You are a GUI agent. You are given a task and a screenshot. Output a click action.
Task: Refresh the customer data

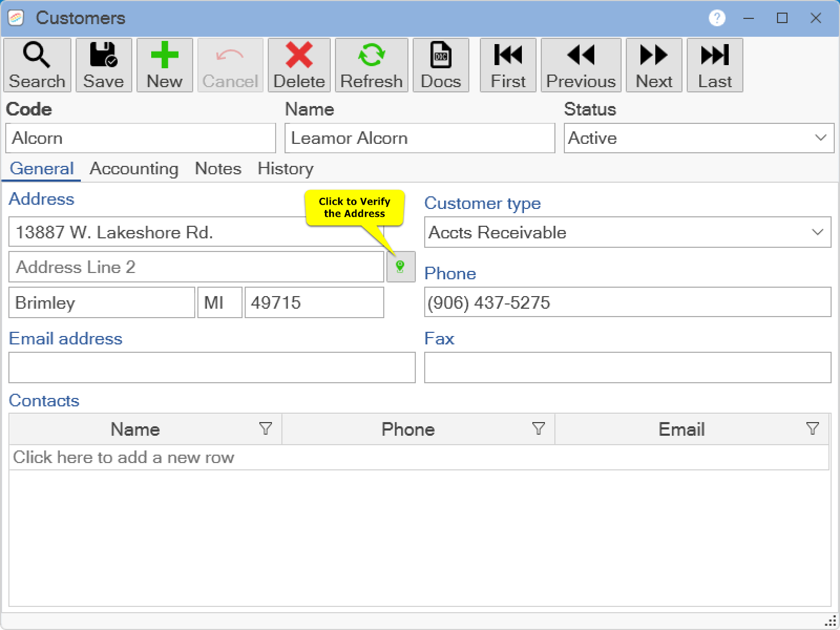[371, 65]
